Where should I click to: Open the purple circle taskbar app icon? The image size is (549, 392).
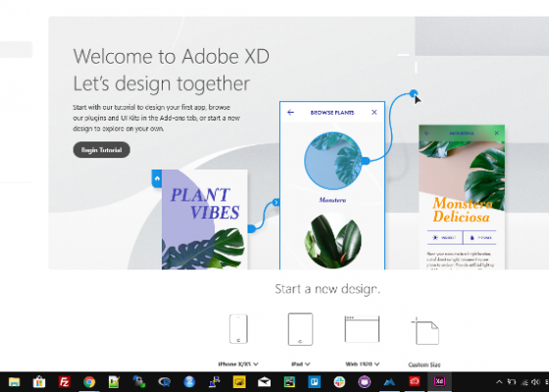click(365, 382)
